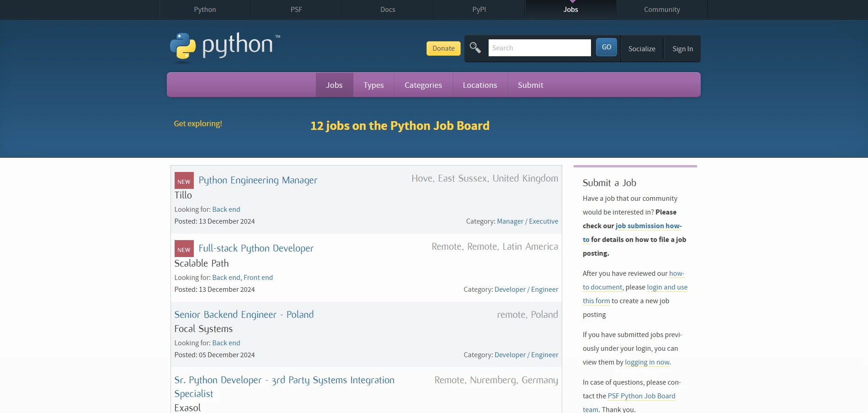Screen dimensions: 868x413
Task: Click the logging in now link
Action: tap(647, 362)
